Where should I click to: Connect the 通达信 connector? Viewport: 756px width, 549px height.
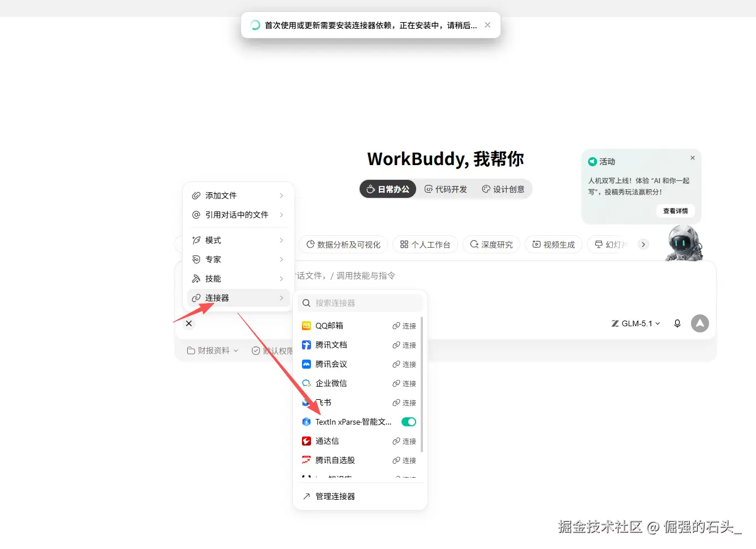404,442
